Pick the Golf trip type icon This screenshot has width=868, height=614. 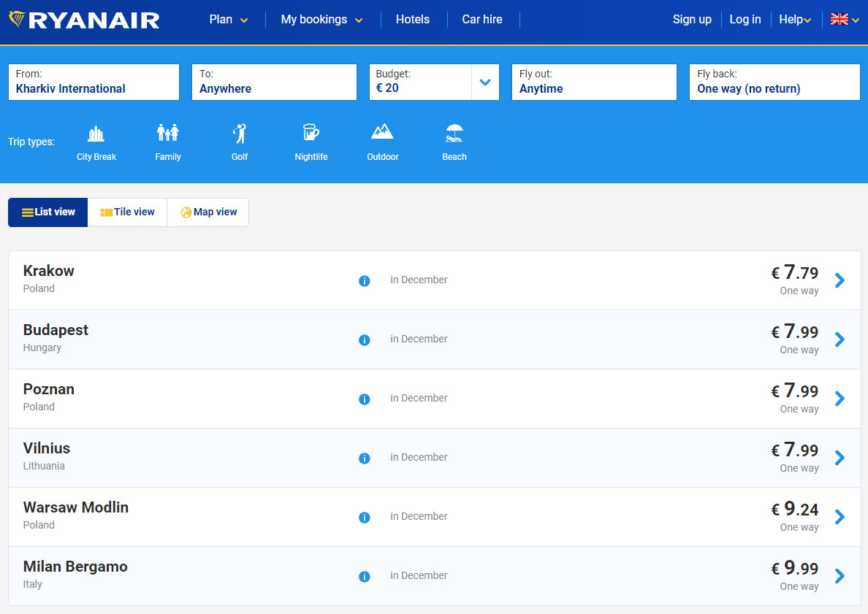(x=240, y=134)
